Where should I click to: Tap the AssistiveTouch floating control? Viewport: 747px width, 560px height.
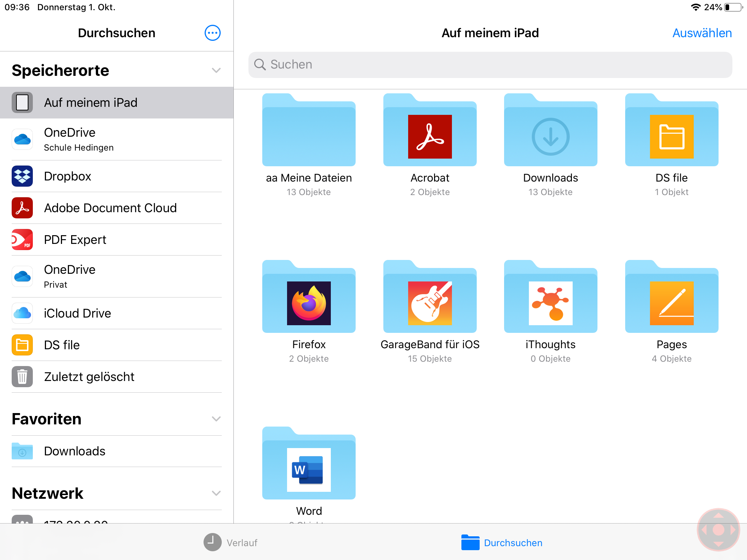718,530
